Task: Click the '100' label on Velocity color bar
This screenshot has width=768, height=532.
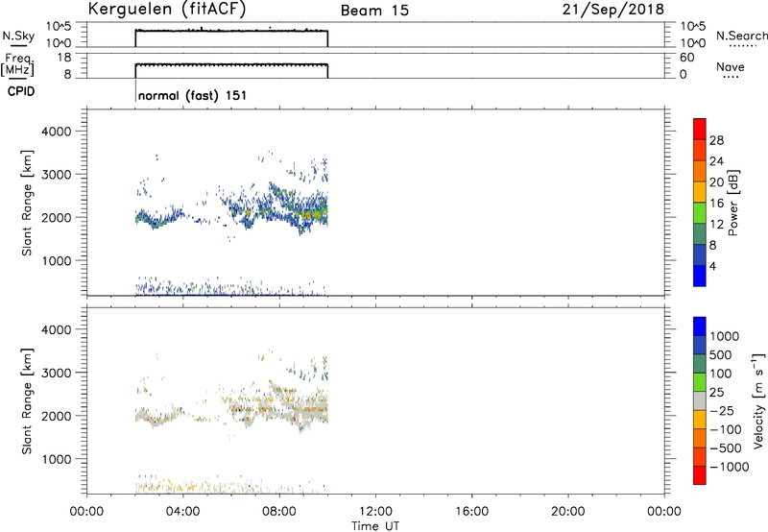Action: [x=720, y=374]
